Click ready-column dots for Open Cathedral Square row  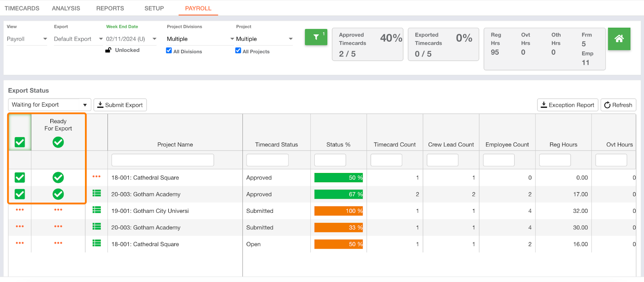(58, 243)
